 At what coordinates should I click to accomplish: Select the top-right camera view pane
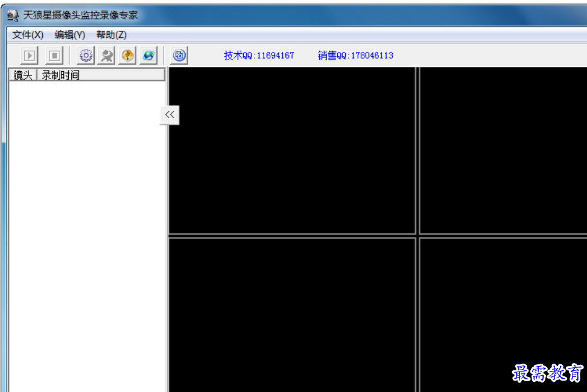pos(503,151)
